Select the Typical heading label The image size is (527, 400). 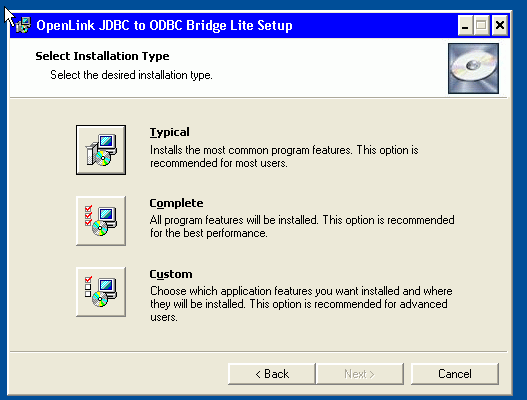coord(170,132)
